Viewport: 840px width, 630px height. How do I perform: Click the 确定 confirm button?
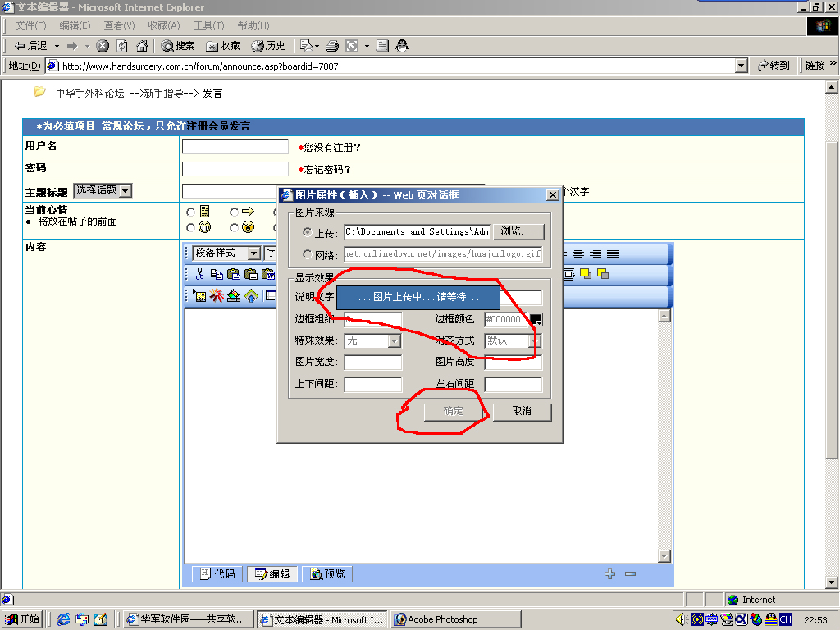click(x=453, y=411)
